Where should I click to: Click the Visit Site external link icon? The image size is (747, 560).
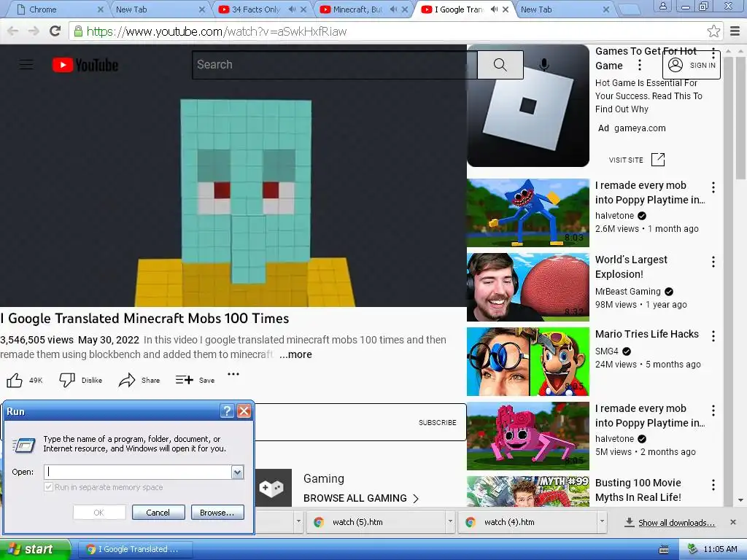pos(657,160)
